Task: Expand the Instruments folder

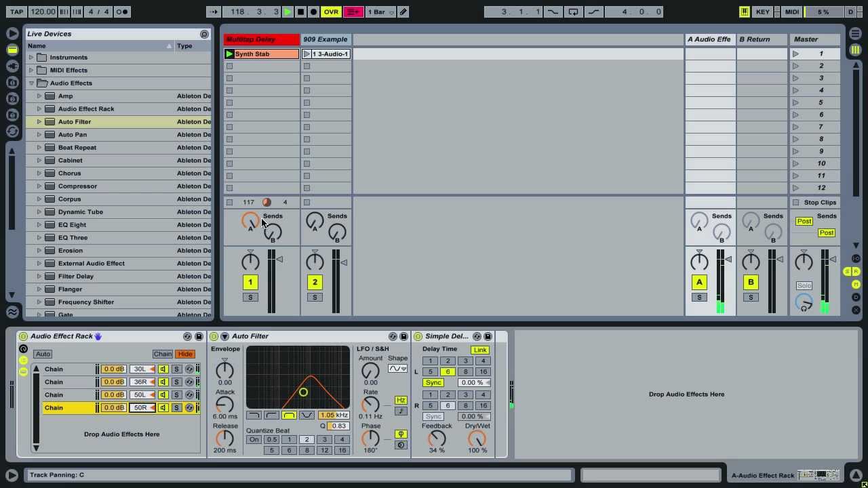Action: (x=31, y=58)
